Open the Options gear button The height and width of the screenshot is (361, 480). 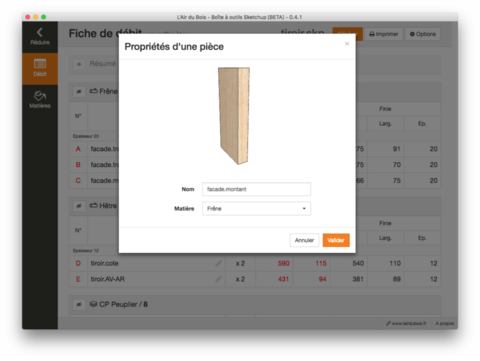pyautogui.click(x=423, y=34)
